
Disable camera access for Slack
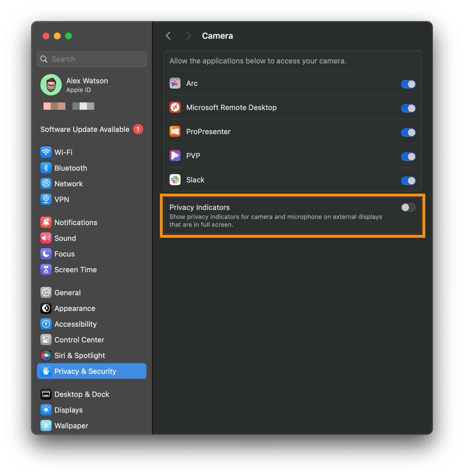tap(408, 181)
